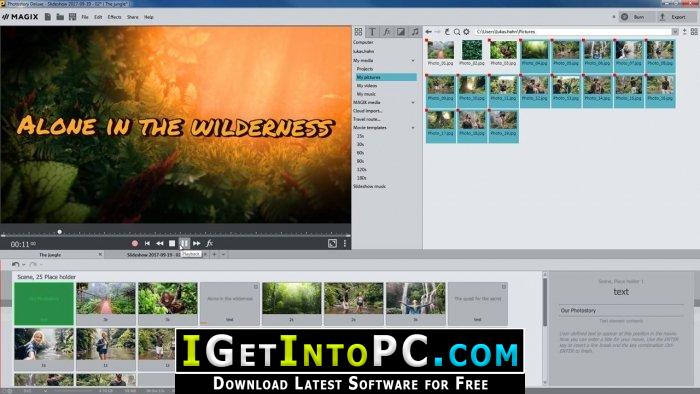Click the fast forward button

coord(196,243)
